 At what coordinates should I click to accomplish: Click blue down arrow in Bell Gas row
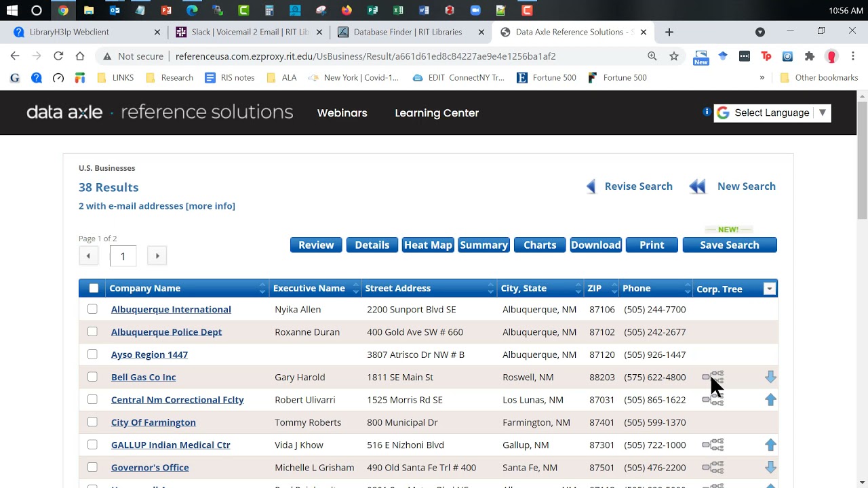[770, 377]
